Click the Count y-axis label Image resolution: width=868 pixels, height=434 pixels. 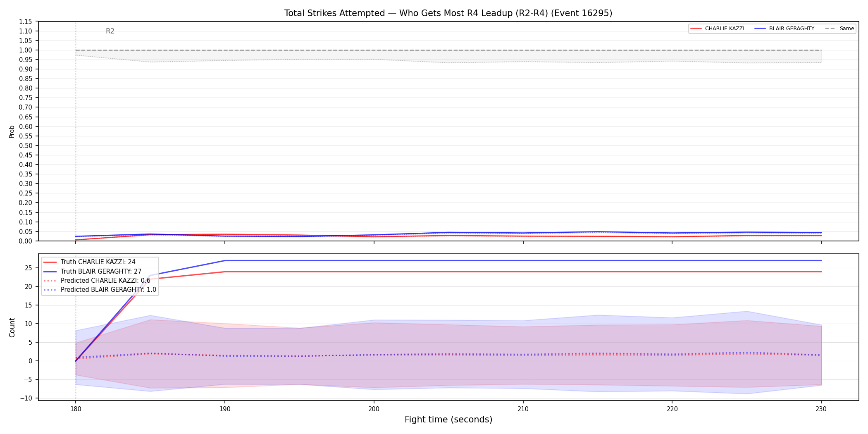coord(12,327)
